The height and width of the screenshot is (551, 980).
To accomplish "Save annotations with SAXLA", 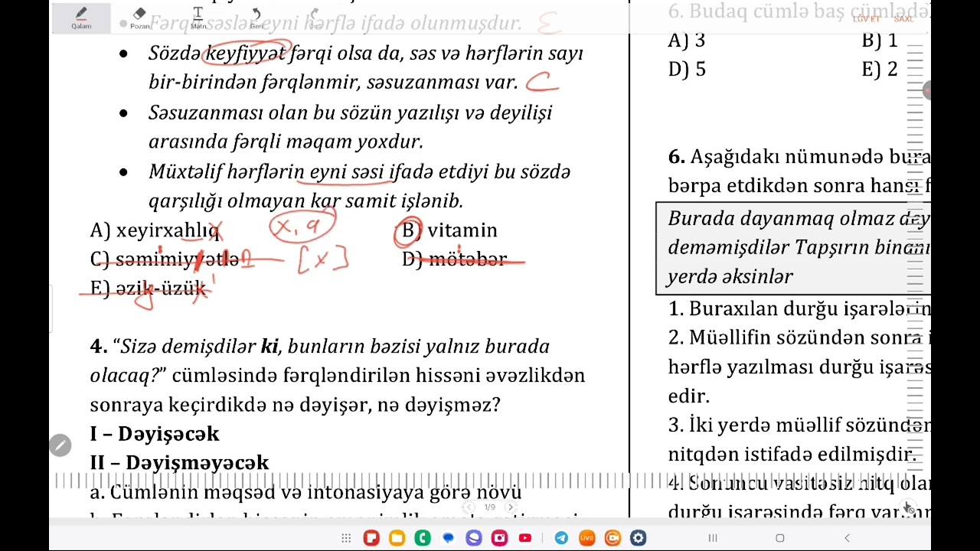I will 904,18.
